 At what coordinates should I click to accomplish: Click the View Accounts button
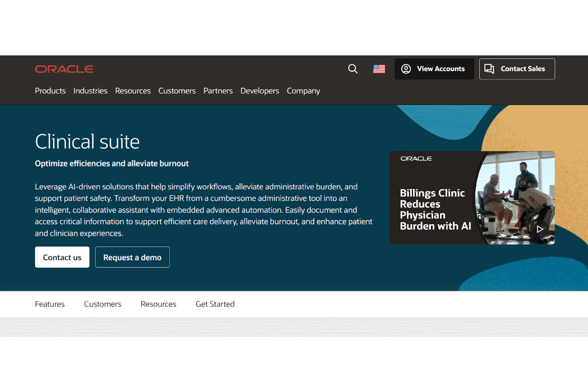pos(434,69)
